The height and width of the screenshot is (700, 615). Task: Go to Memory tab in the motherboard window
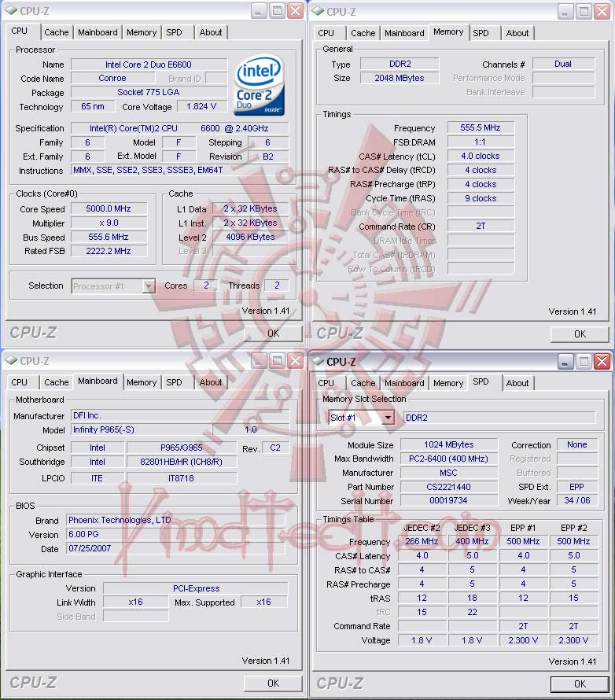(142, 382)
